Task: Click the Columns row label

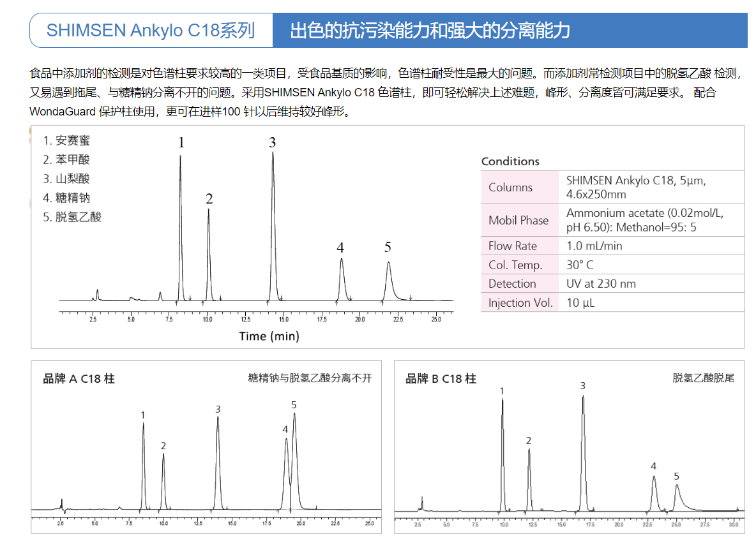Action: [510, 188]
